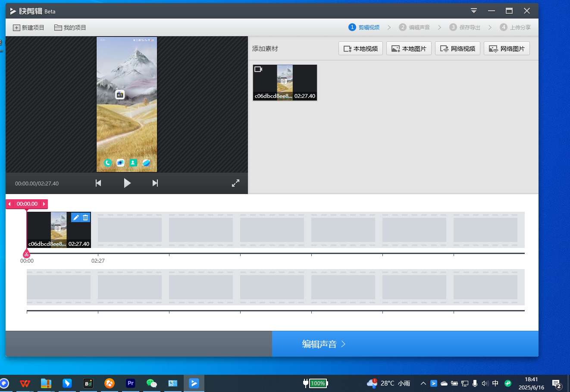Play the video preview
This screenshot has height=392, width=570.
tap(127, 183)
